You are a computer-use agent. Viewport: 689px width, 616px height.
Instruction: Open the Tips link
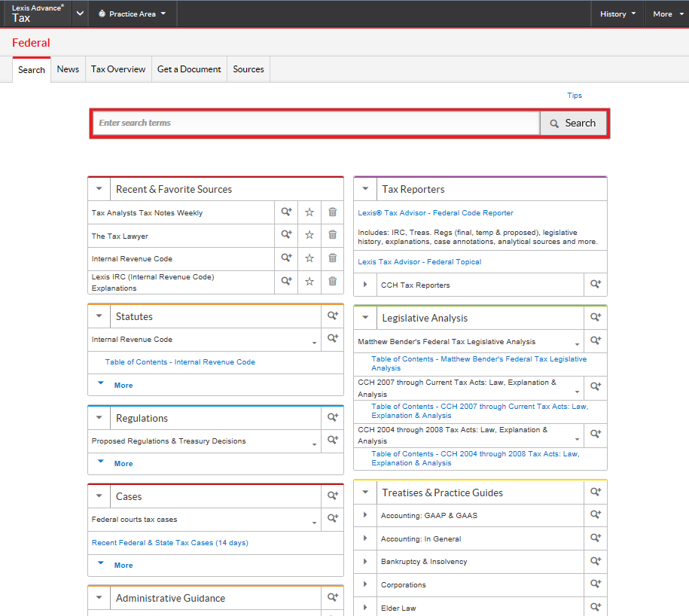pos(575,96)
